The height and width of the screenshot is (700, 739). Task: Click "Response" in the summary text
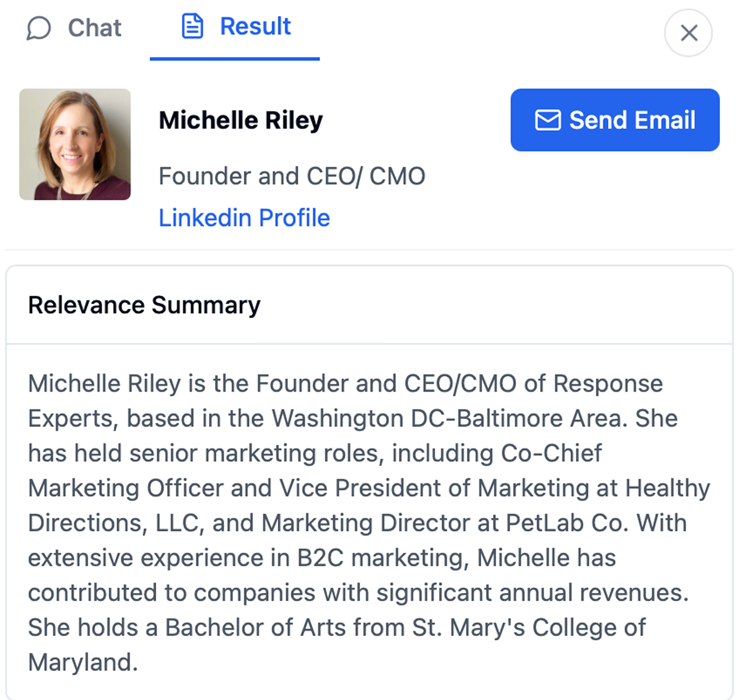tap(608, 383)
